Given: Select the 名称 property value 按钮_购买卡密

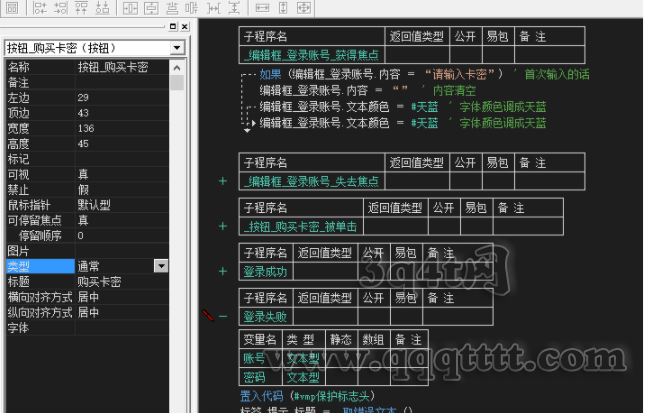Looking at the screenshot, I should click(113, 67).
